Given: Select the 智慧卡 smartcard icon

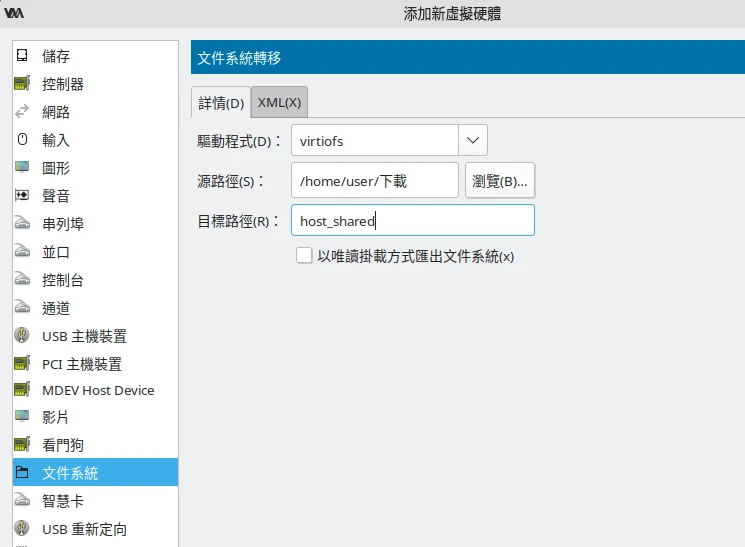Looking at the screenshot, I should click(22, 500).
